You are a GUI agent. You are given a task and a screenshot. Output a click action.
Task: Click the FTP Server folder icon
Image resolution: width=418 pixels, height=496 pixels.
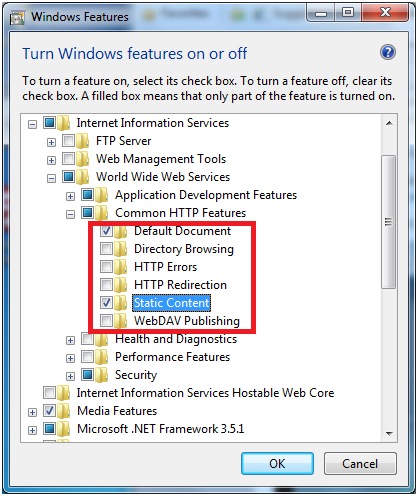point(82,141)
